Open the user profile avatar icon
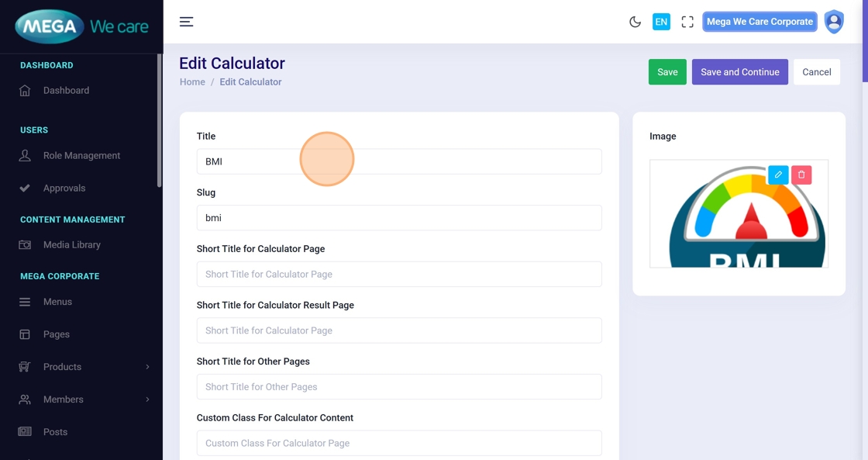Screen dimensions: 868x460 click(x=834, y=22)
